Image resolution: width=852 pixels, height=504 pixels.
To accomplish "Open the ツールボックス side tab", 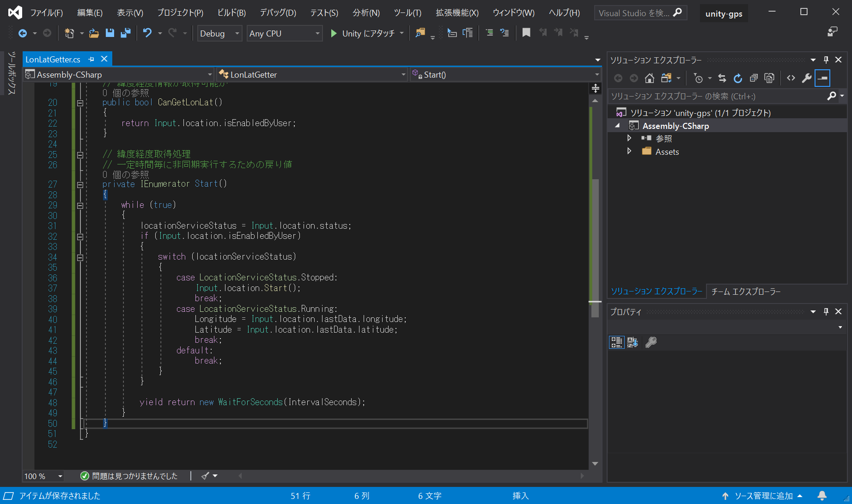I will coord(12,73).
